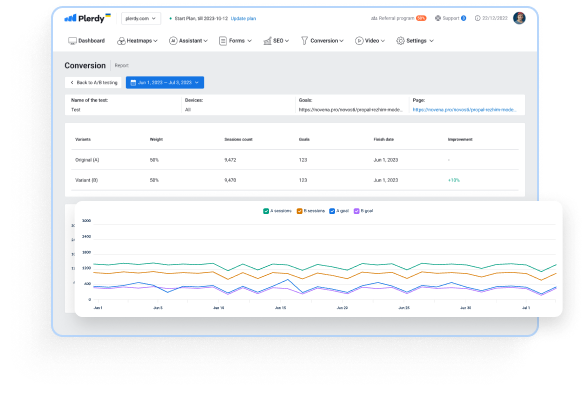Open the Assistant menu item

[x=188, y=41]
